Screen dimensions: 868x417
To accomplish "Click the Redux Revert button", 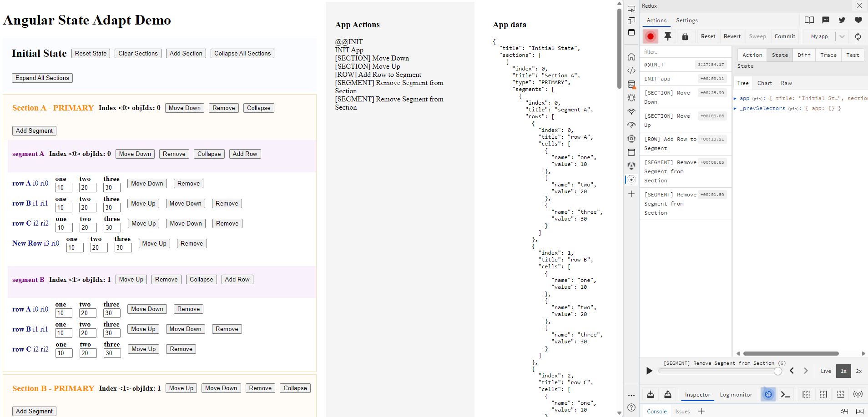I will (732, 36).
